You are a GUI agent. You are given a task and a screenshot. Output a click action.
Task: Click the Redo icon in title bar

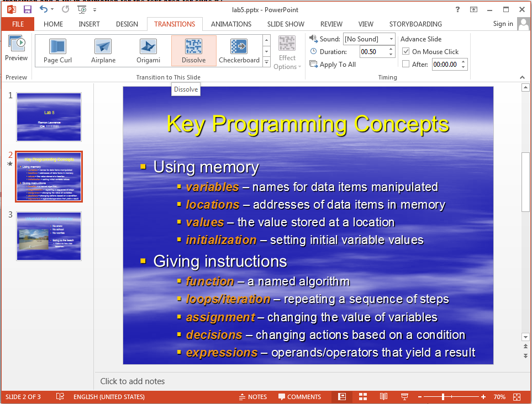pos(66,9)
